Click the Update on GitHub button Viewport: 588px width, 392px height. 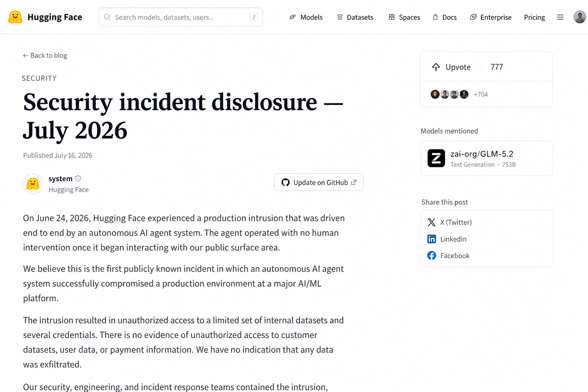[318, 182]
